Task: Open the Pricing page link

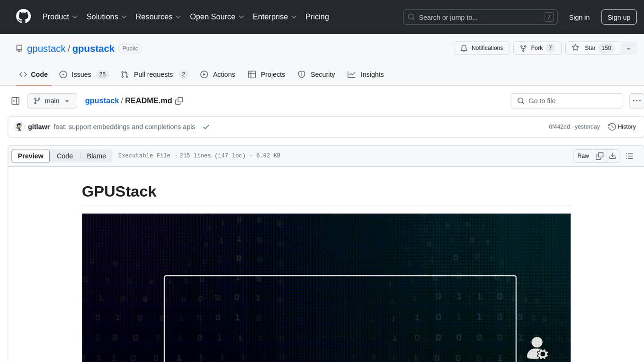Action: pyautogui.click(x=317, y=17)
